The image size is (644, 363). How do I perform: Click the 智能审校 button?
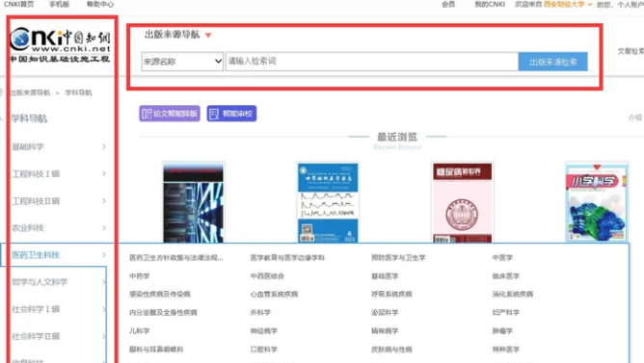231,114
